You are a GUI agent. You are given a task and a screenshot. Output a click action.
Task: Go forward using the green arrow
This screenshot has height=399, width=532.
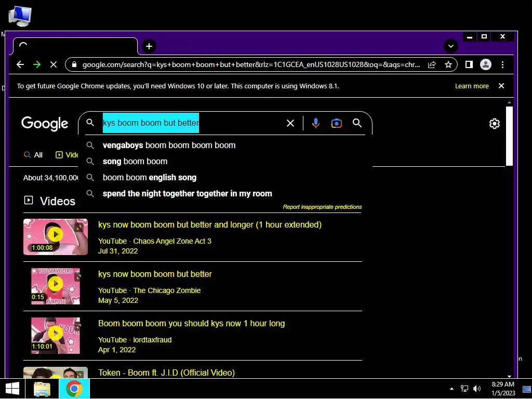pyautogui.click(x=37, y=64)
